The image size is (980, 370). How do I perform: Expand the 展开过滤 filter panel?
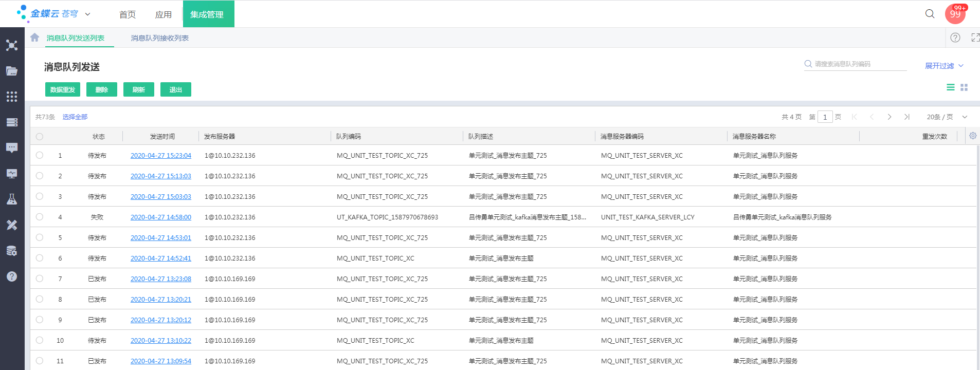click(x=944, y=66)
